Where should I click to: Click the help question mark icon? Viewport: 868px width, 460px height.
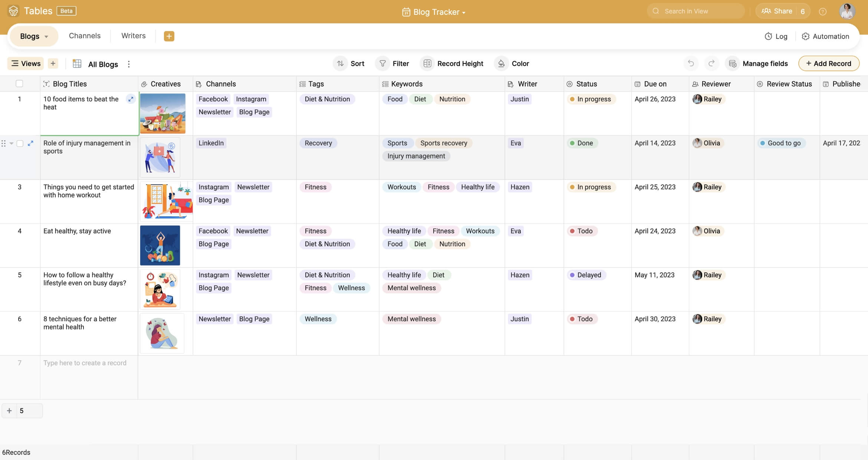(x=822, y=11)
